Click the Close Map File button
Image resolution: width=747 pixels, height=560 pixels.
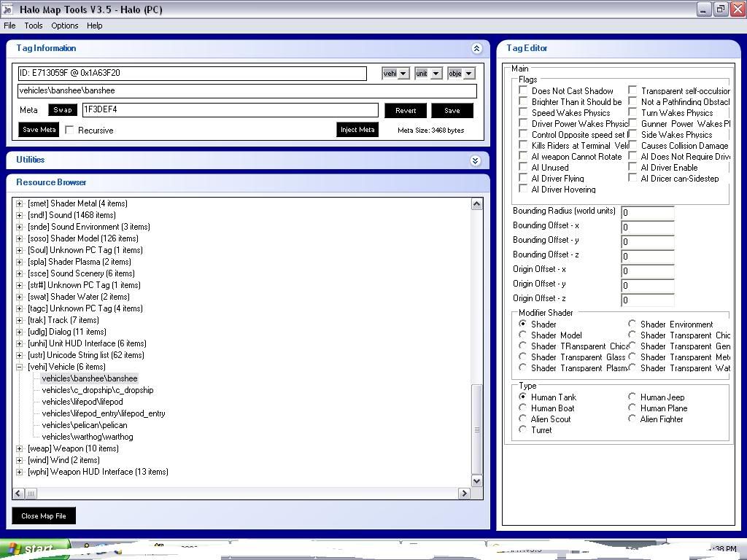click(x=43, y=516)
